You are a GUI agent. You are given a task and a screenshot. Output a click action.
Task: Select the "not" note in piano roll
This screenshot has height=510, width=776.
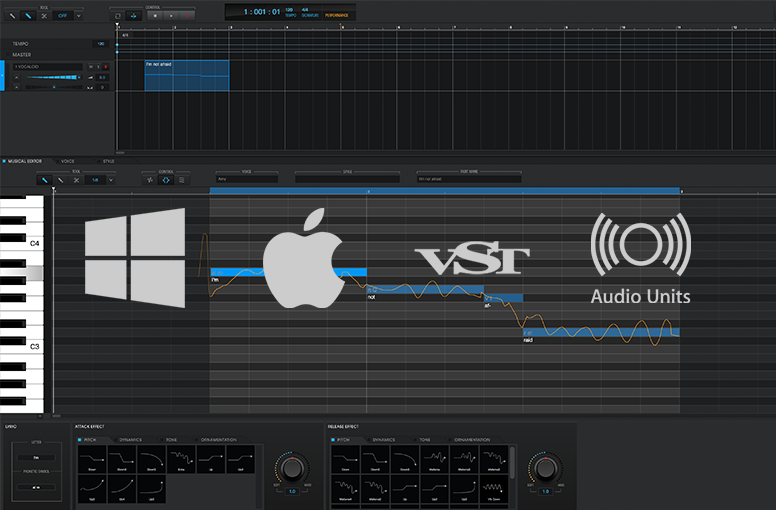pos(425,289)
